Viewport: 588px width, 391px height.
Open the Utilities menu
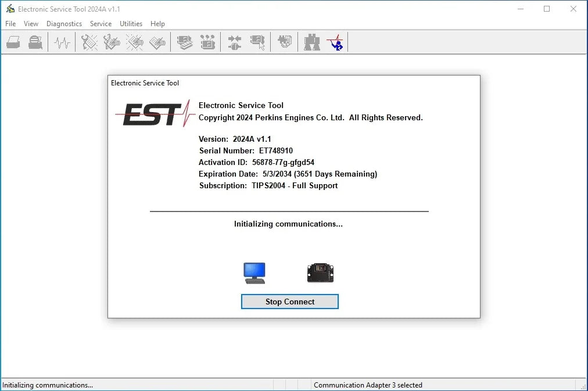131,24
